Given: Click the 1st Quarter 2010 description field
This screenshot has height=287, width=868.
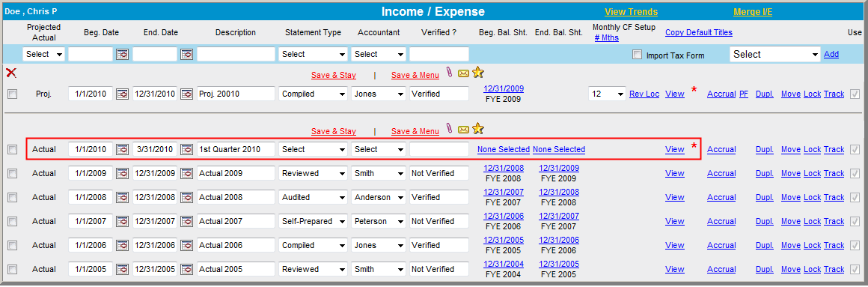Looking at the screenshot, I should coord(236,150).
